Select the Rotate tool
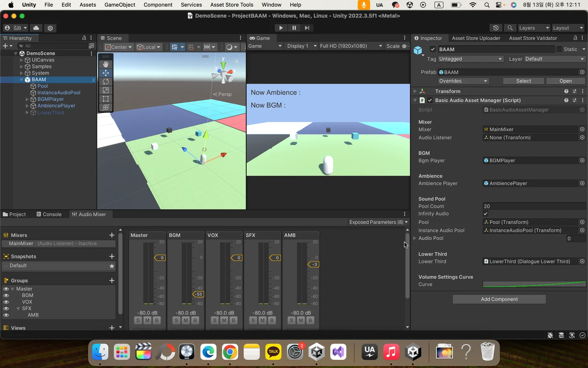 [x=106, y=82]
